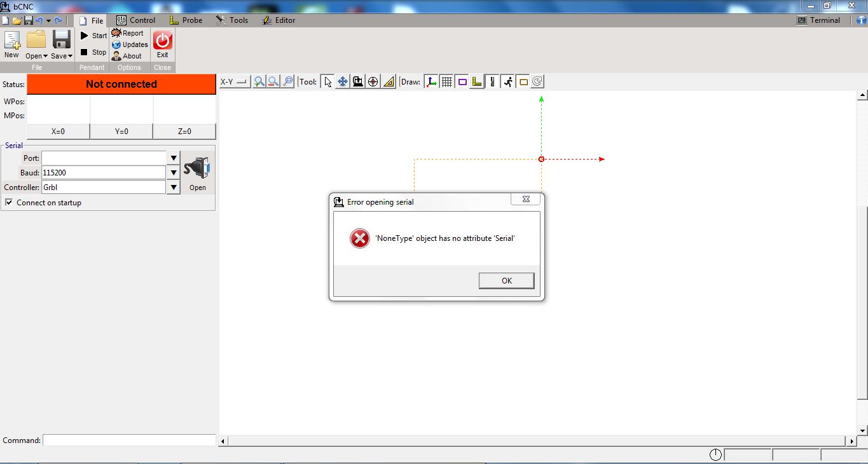Click OK in error dialog
Image resolution: width=868 pixels, height=464 pixels.
point(506,280)
